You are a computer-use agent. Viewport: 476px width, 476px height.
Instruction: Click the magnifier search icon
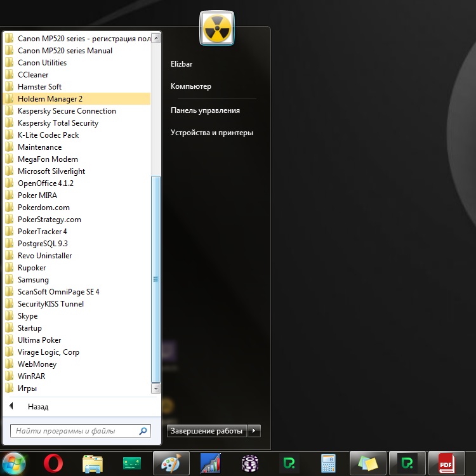pos(143,431)
